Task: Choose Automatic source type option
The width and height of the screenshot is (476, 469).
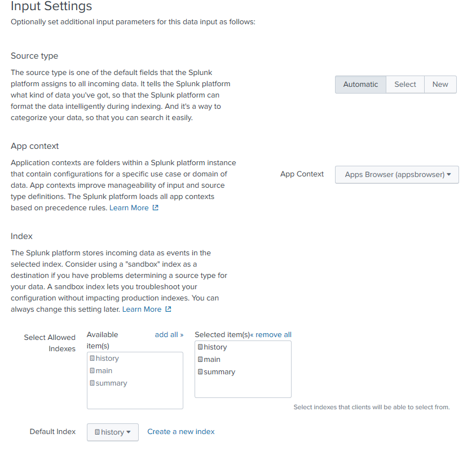Action: 360,85
